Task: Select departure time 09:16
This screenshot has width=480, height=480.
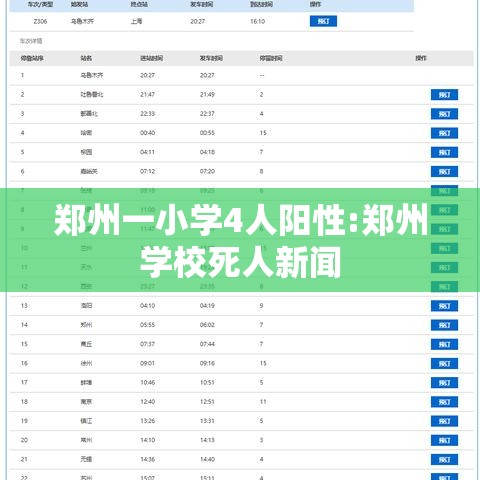Action: point(207,363)
